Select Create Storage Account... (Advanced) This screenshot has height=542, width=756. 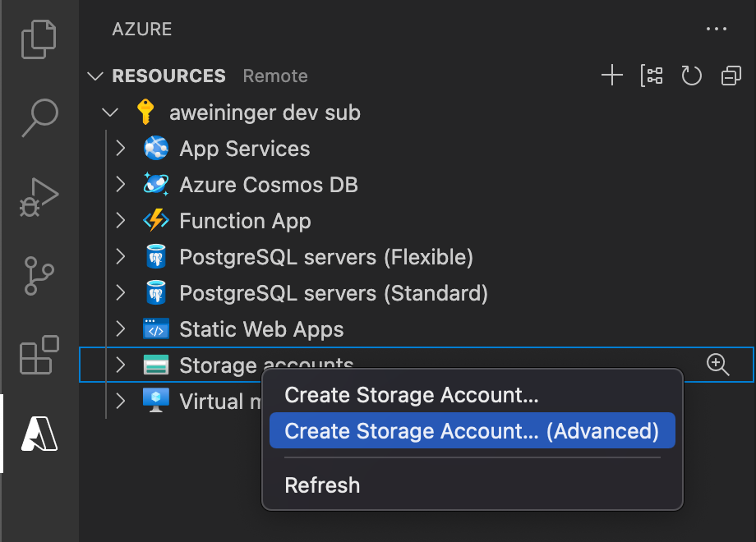(471, 431)
